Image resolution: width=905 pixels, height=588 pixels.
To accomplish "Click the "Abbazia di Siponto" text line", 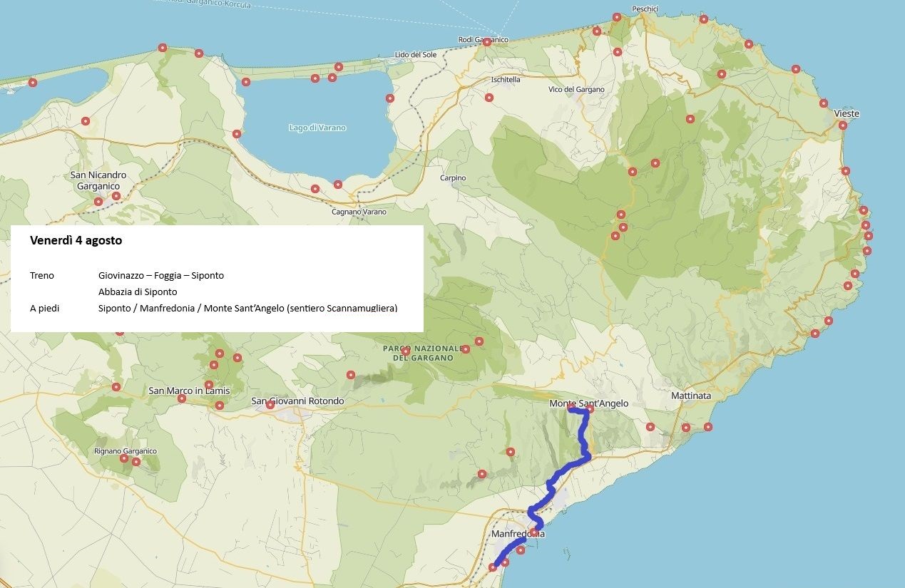I will click(138, 292).
